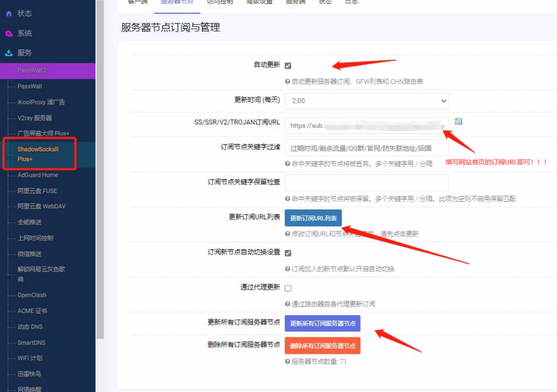557x392 pixels.
Task: Click the help icon under 更新订阅URL列表 button
Action: click(x=287, y=234)
